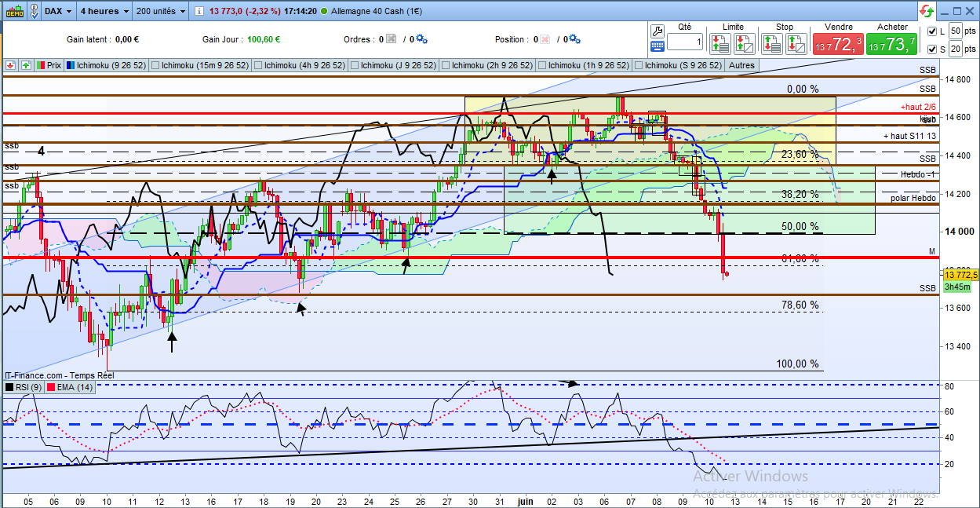Image resolution: width=980 pixels, height=508 pixels.
Task: Toggle Ichimoku (1h 9 26 52) checkbox
Action: click(x=542, y=65)
